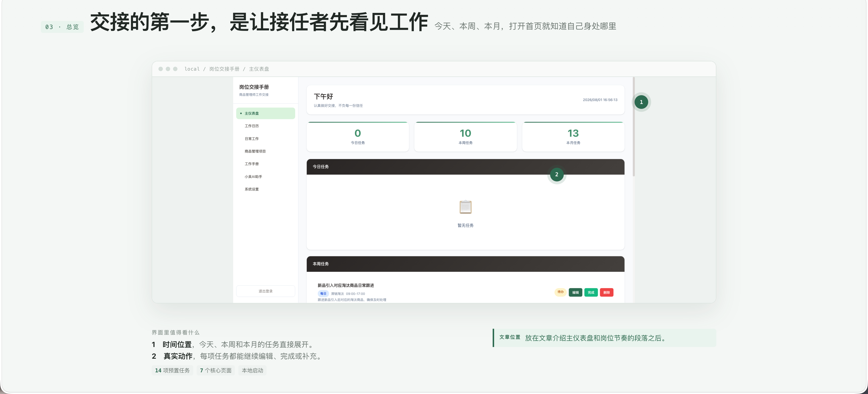Click the 待办 status badge
Image resolution: width=868 pixels, height=394 pixels.
click(560, 292)
